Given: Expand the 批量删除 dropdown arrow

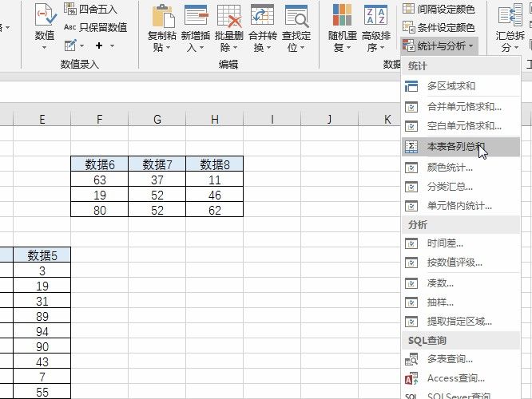Looking at the screenshot, I should (x=236, y=48).
